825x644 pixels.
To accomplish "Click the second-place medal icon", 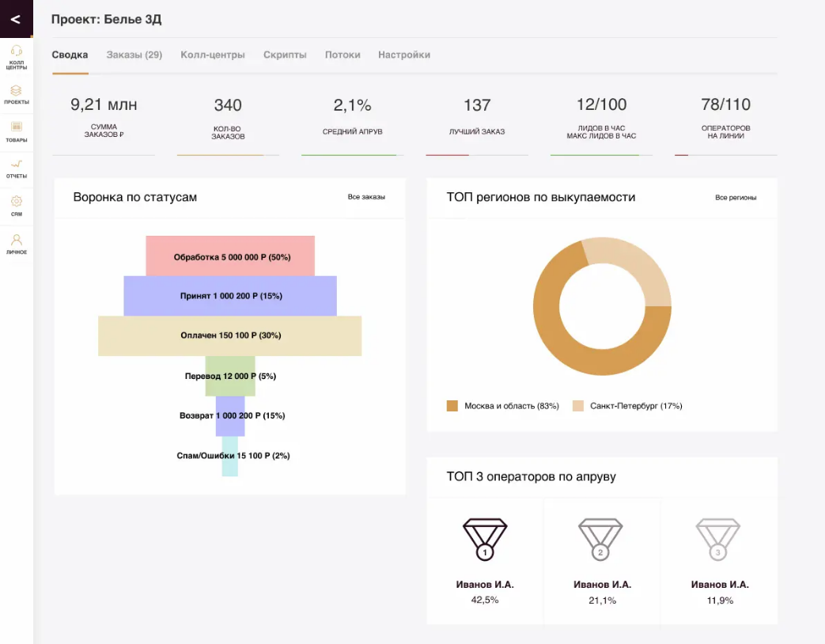I will [x=600, y=540].
